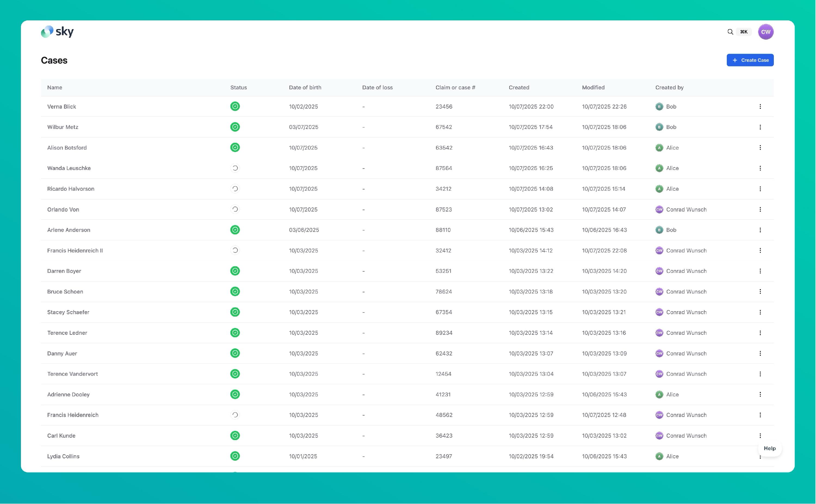Screen dimensions: 816x504
Task: Click the search magnifier icon
Action: [x=730, y=32]
